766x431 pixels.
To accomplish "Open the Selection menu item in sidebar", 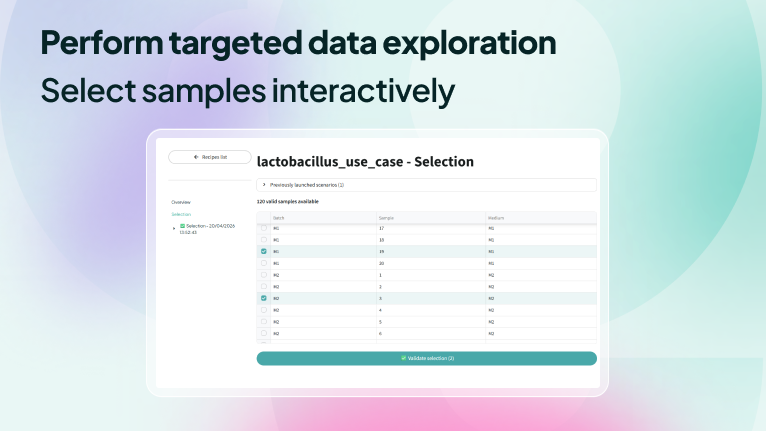I will click(181, 215).
